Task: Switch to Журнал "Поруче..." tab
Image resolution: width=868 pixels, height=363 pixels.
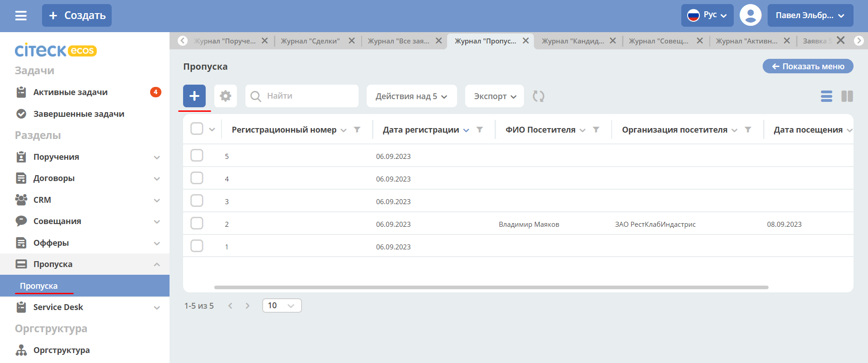Action: coord(225,41)
